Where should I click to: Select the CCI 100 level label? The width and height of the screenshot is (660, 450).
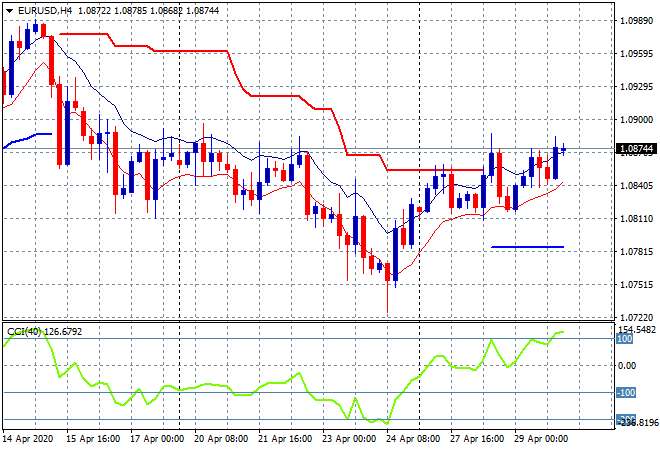coord(625,339)
